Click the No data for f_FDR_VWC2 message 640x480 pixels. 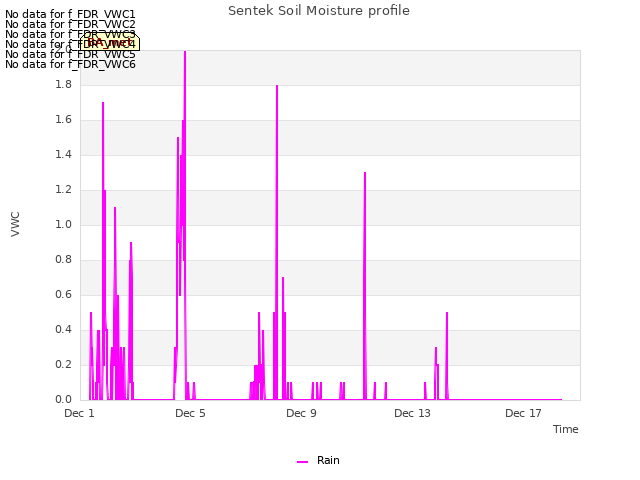(x=70, y=24)
